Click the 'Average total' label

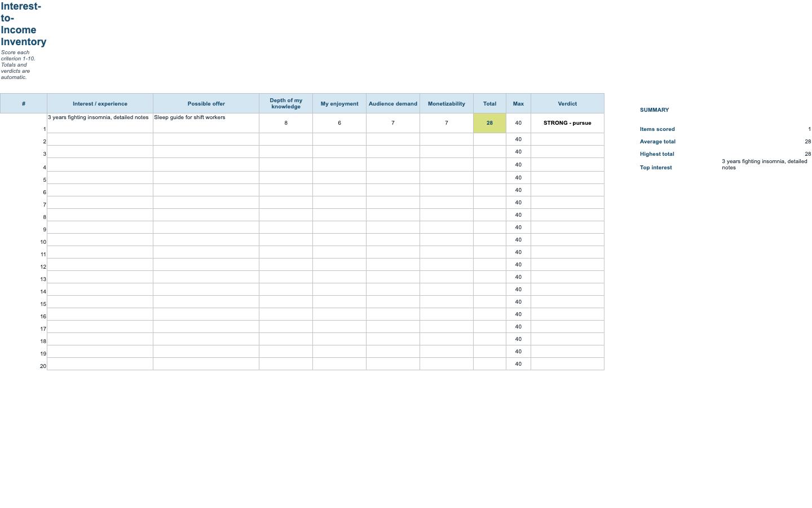coord(657,142)
